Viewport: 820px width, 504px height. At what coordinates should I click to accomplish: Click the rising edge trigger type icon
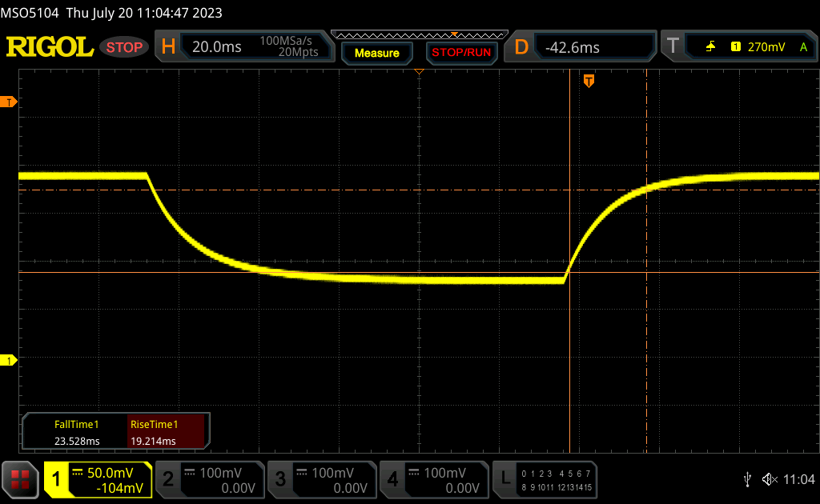[x=710, y=47]
